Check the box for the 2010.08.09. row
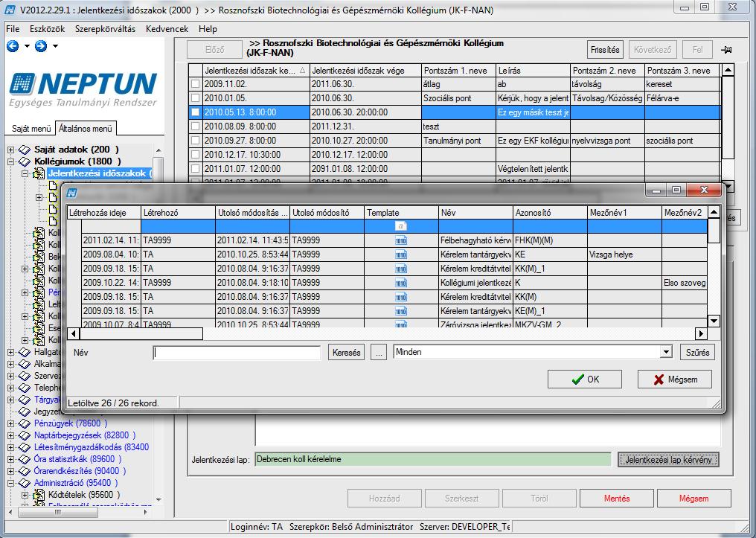 coord(195,127)
